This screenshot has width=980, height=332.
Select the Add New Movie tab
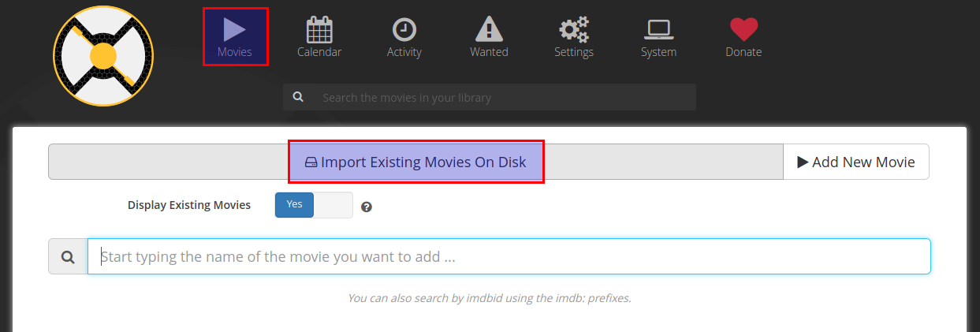[856, 162]
